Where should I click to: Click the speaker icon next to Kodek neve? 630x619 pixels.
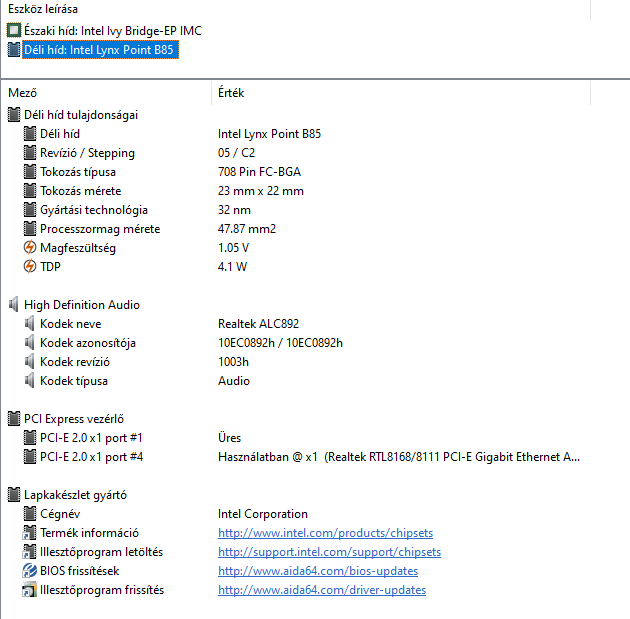click(x=30, y=324)
